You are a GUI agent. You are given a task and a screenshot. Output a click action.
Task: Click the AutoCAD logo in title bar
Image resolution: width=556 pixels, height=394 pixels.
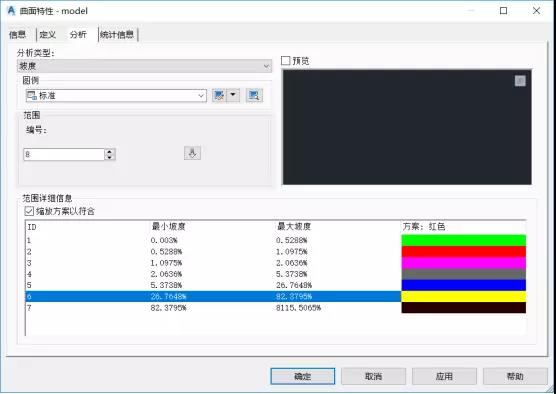(x=11, y=11)
